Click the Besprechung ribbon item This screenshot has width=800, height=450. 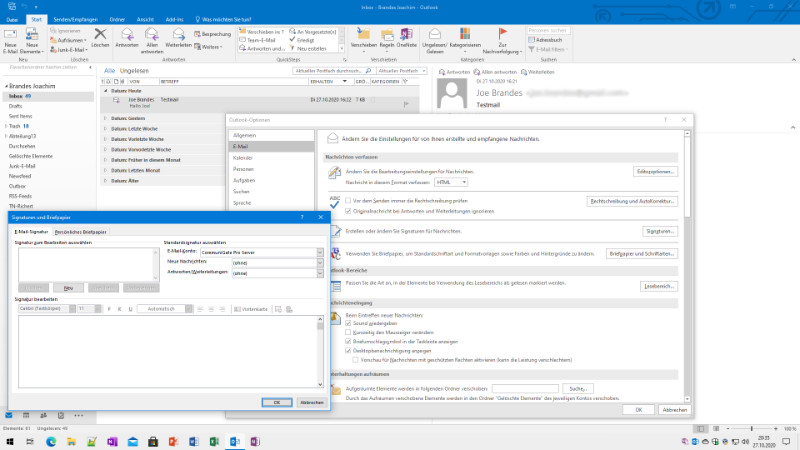[213, 34]
